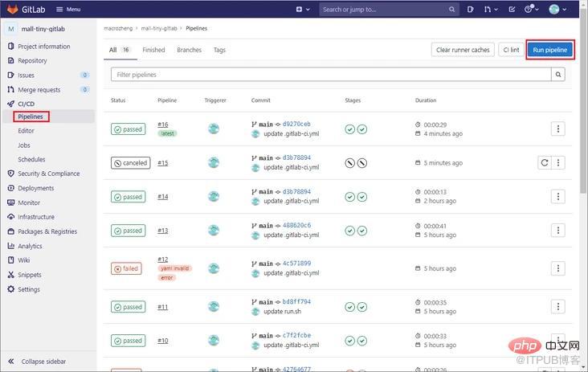
Task: Switch to the Branches tab
Action: [x=189, y=50]
